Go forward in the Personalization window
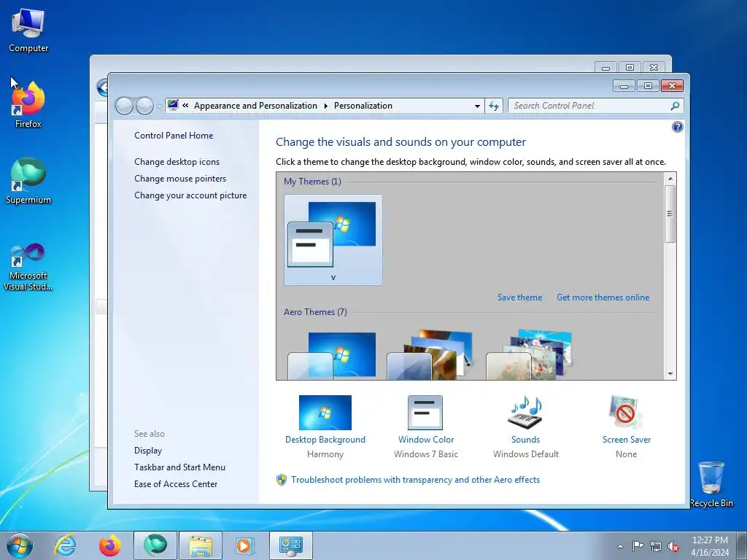The height and width of the screenshot is (560, 747). tap(144, 106)
